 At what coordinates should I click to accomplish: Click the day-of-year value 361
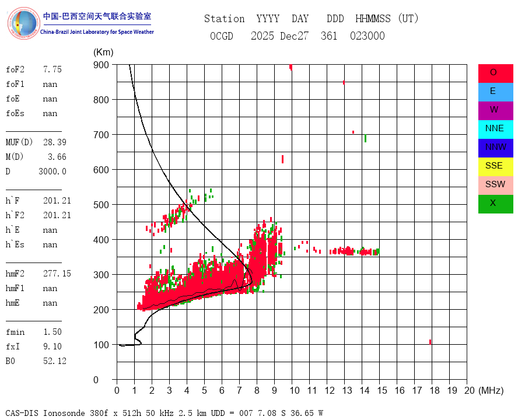(329, 36)
